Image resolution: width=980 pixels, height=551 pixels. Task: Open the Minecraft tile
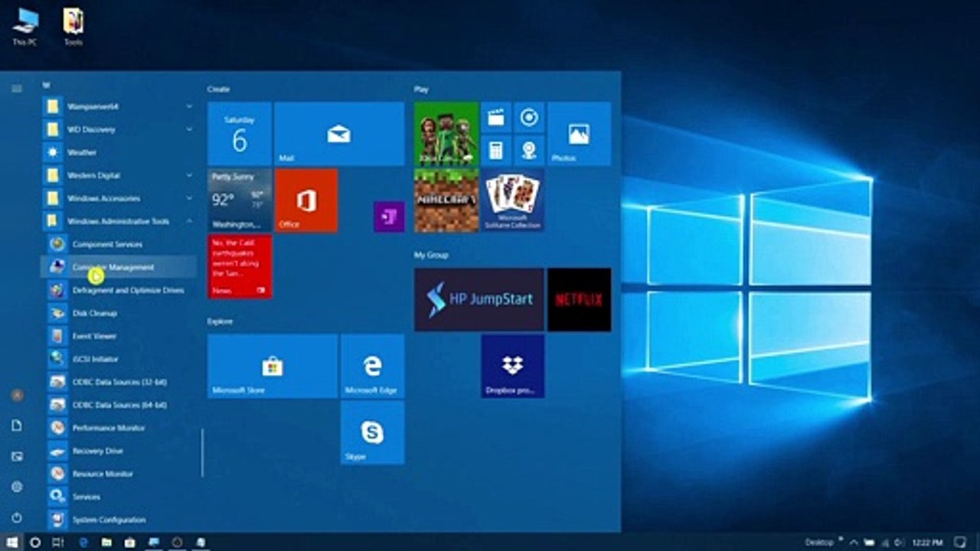pyautogui.click(x=446, y=201)
